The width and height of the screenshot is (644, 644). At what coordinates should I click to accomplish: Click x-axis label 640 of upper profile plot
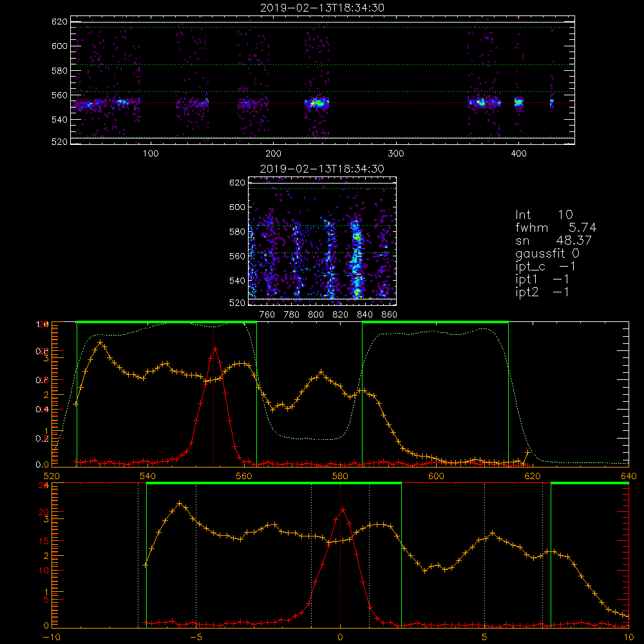tap(629, 476)
